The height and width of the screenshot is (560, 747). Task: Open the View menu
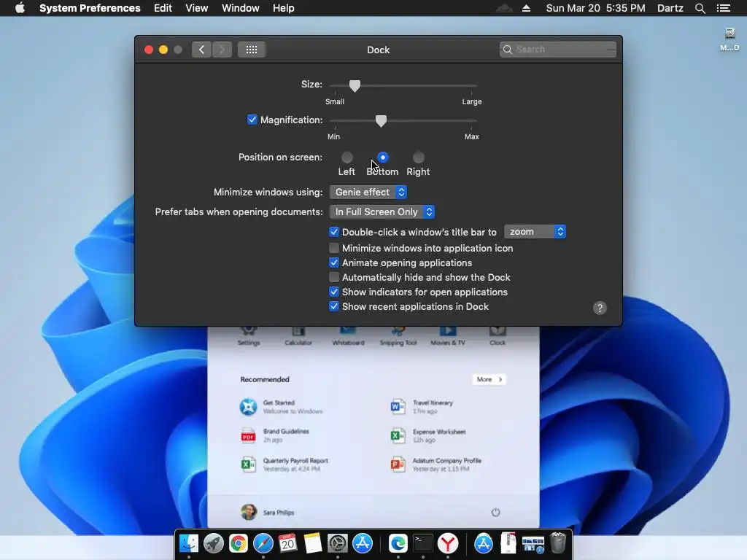pos(197,8)
